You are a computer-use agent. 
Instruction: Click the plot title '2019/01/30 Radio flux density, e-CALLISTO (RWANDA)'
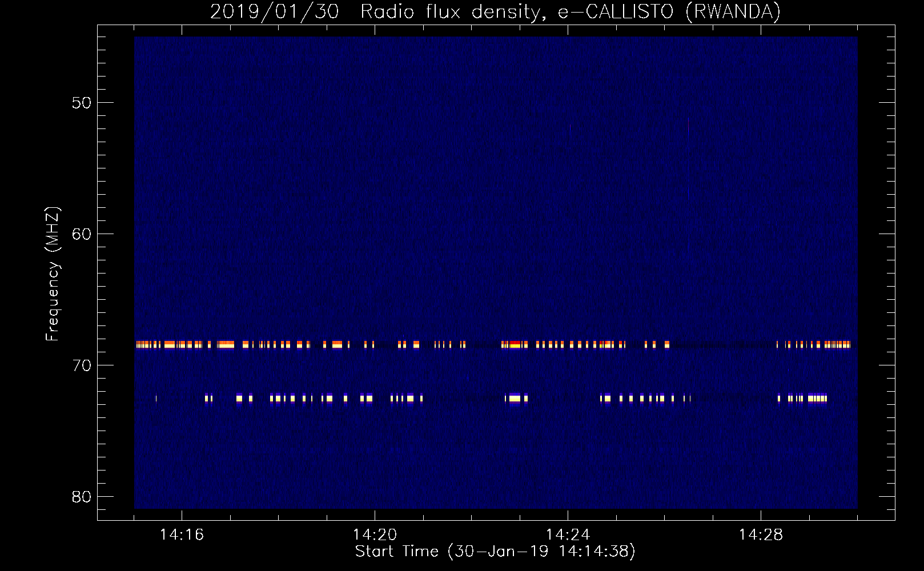495,12
